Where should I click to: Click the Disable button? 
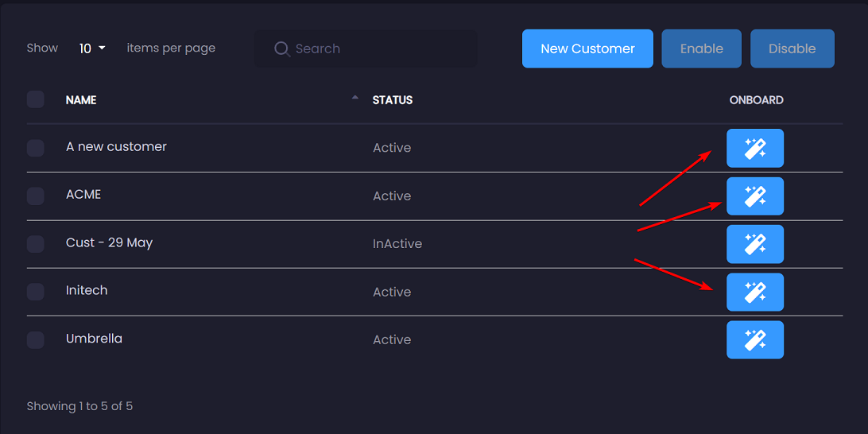click(x=792, y=48)
